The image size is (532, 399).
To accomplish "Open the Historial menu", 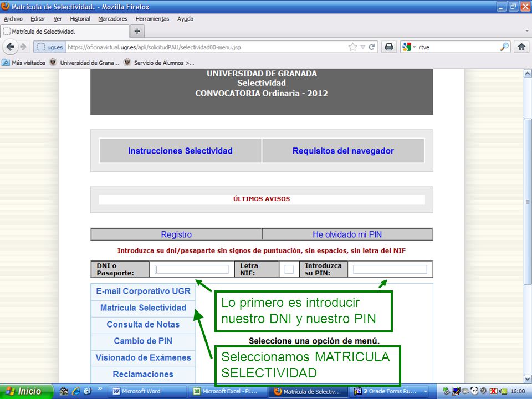I will click(x=80, y=19).
